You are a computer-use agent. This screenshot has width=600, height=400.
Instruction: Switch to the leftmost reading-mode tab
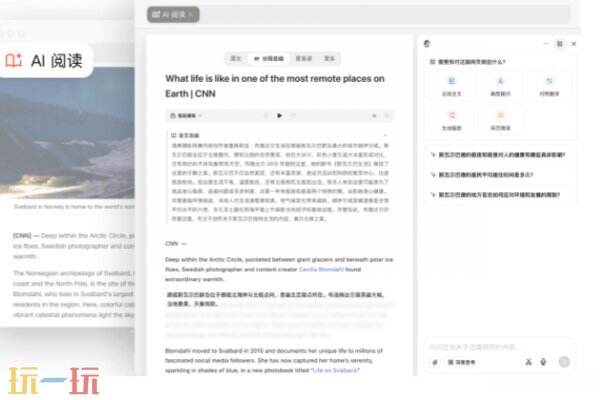tap(236, 59)
